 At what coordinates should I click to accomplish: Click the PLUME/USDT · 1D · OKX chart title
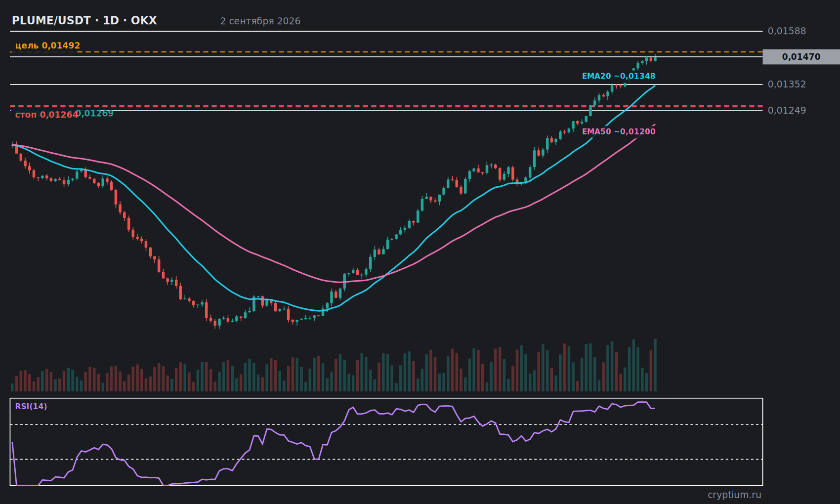point(84,20)
